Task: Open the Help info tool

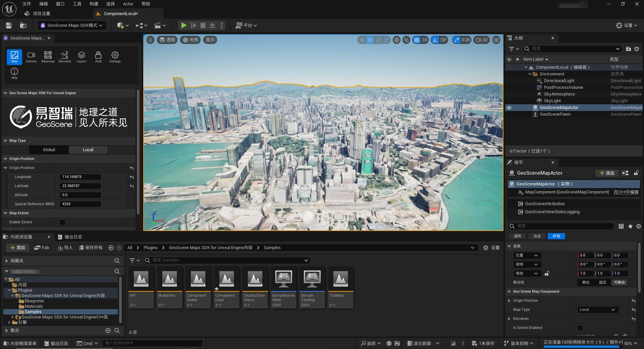Action: (x=14, y=73)
